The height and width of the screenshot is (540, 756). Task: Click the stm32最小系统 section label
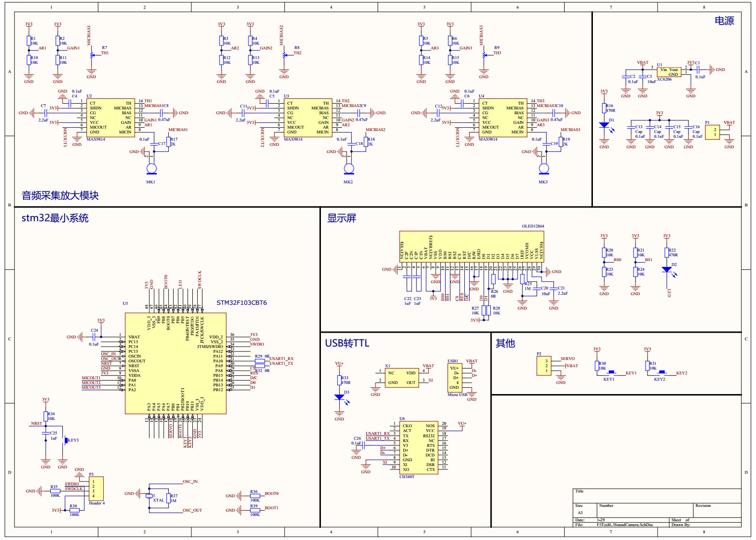(x=55, y=218)
